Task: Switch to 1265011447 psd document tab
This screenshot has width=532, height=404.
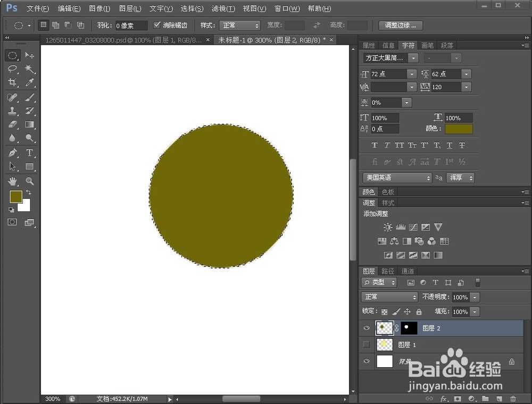Action: [x=124, y=40]
